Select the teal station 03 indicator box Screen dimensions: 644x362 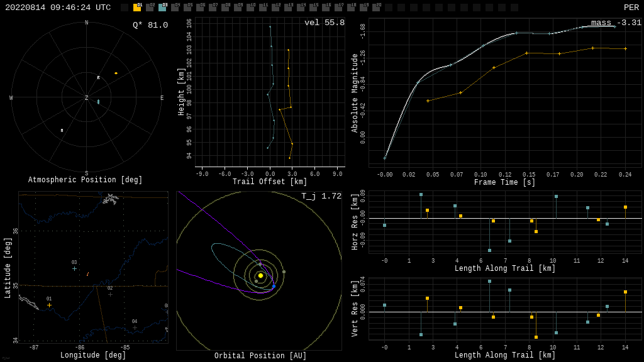[163, 7]
